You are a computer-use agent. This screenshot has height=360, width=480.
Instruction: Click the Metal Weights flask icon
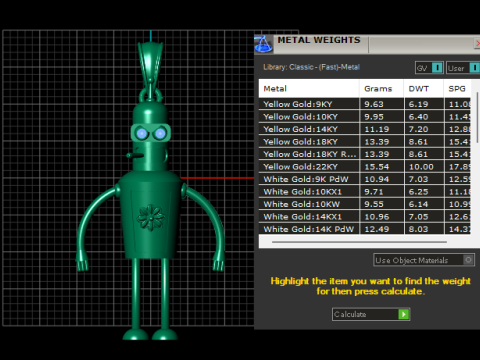click(263, 44)
